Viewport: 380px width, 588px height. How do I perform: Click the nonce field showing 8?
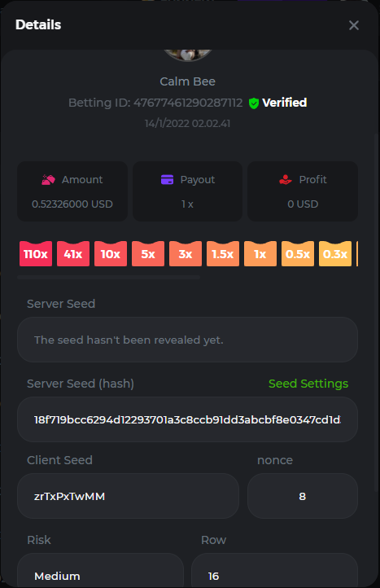[x=303, y=496]
